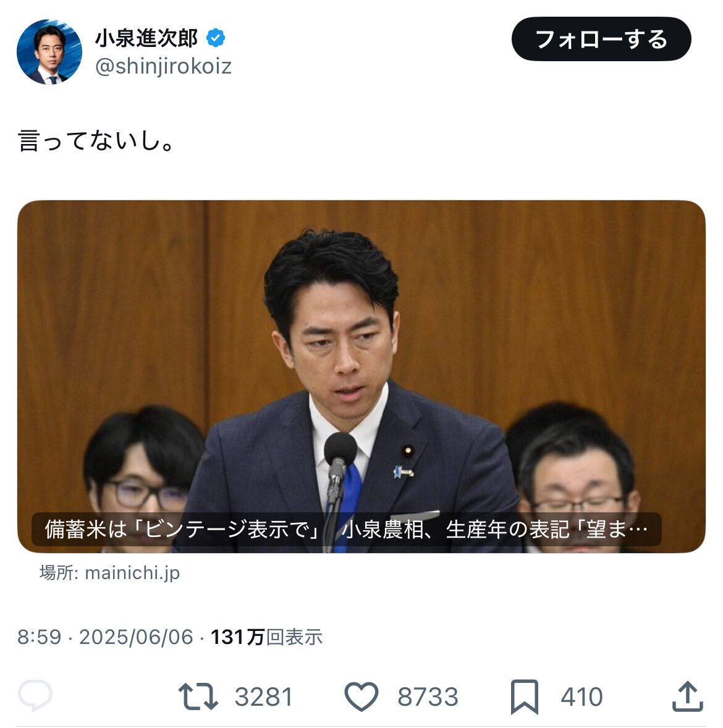View the 131万回表示 view count
This screenshot has height=728, width=723.
266,637
